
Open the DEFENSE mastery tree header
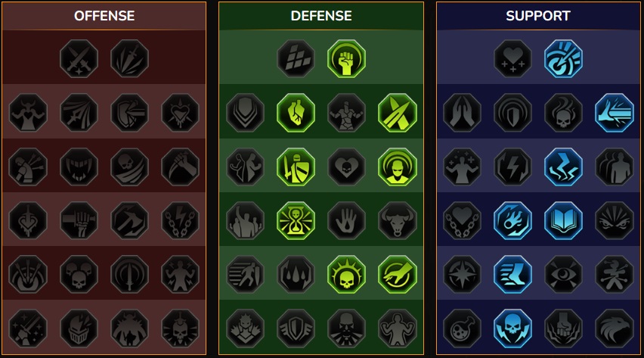click(321, 16)
